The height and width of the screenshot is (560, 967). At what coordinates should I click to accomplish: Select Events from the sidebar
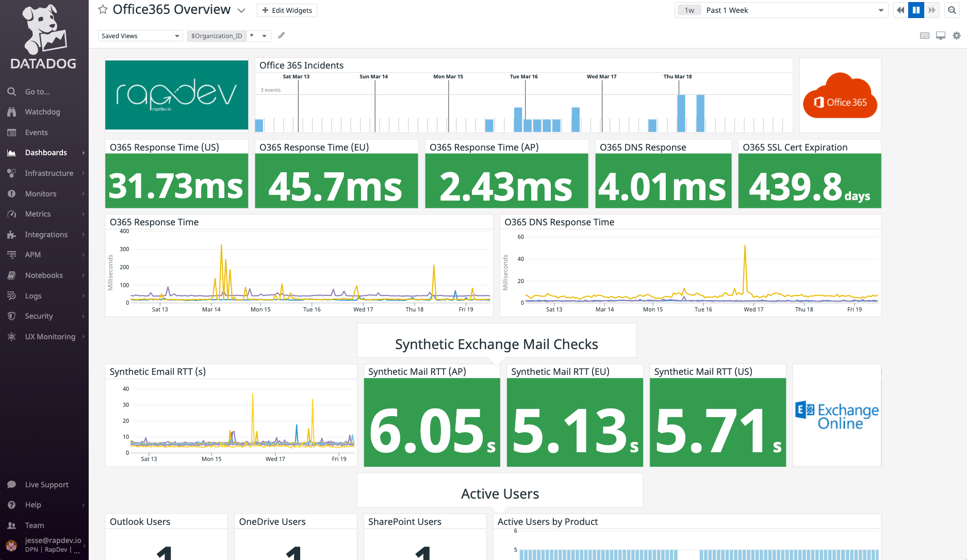[36, 133]
